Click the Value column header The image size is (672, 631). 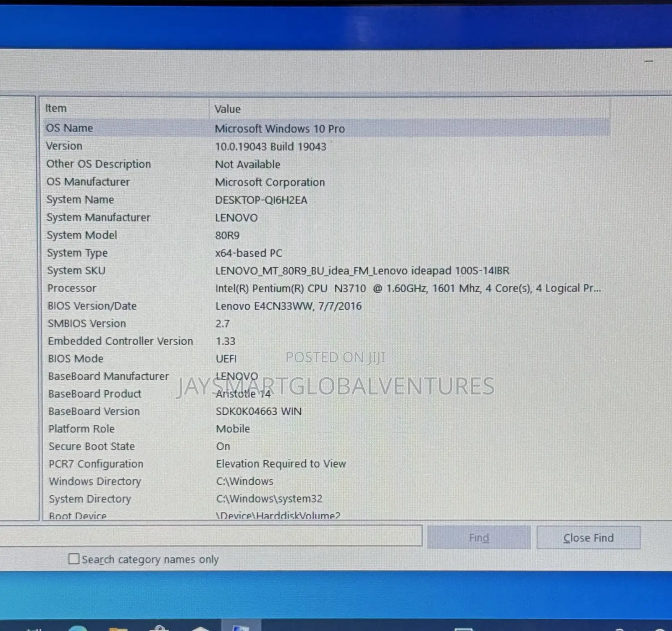pyautogui.click(x=409, y=109)
